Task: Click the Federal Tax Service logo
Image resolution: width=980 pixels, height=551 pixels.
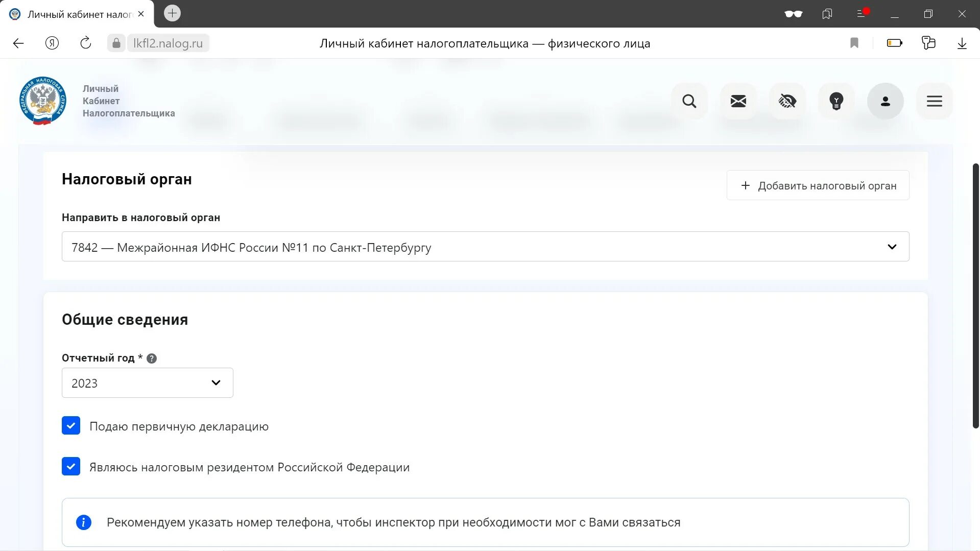Action: 43,101
